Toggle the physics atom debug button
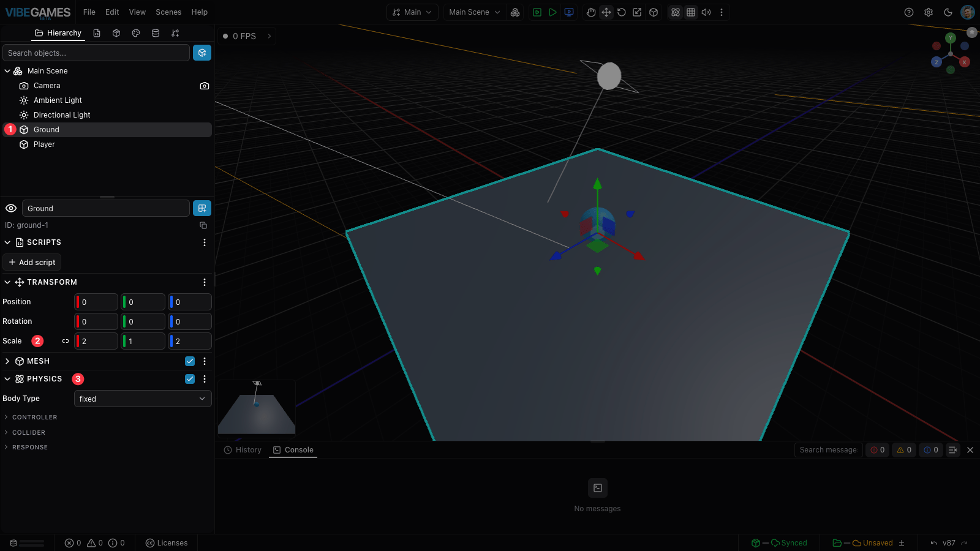This screenshot has width=980, height=551. coord(676,12)
